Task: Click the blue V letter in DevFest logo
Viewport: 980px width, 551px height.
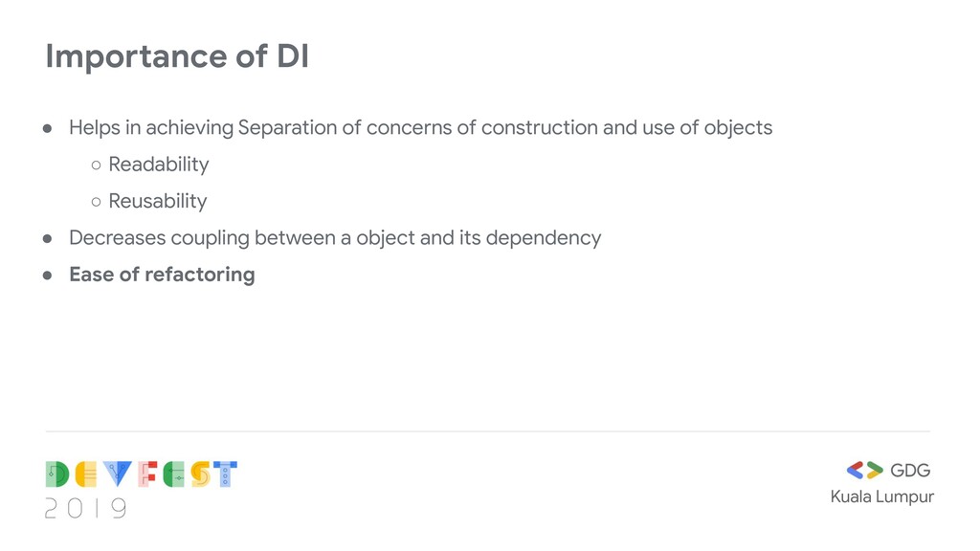Action: (x=118, y=474)
